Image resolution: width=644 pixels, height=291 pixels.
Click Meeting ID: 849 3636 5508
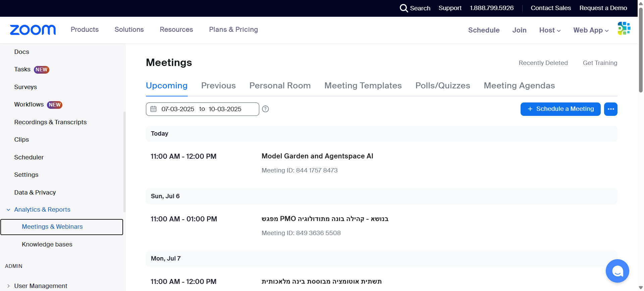point(301,233)
